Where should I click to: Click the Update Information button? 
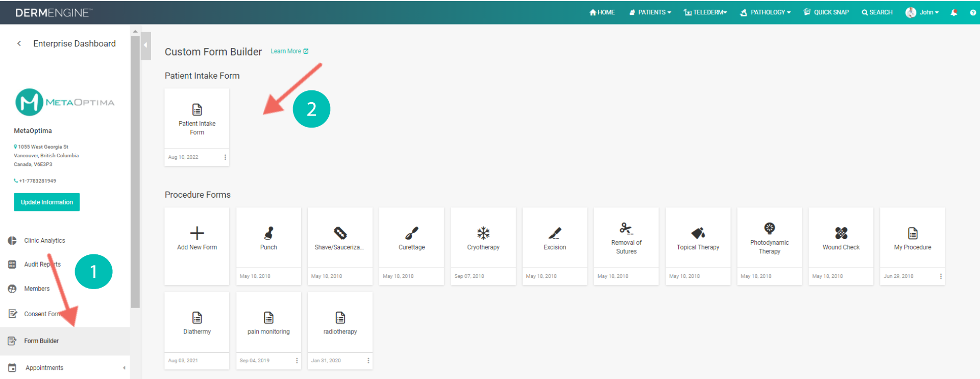click(x=46, y=202)
